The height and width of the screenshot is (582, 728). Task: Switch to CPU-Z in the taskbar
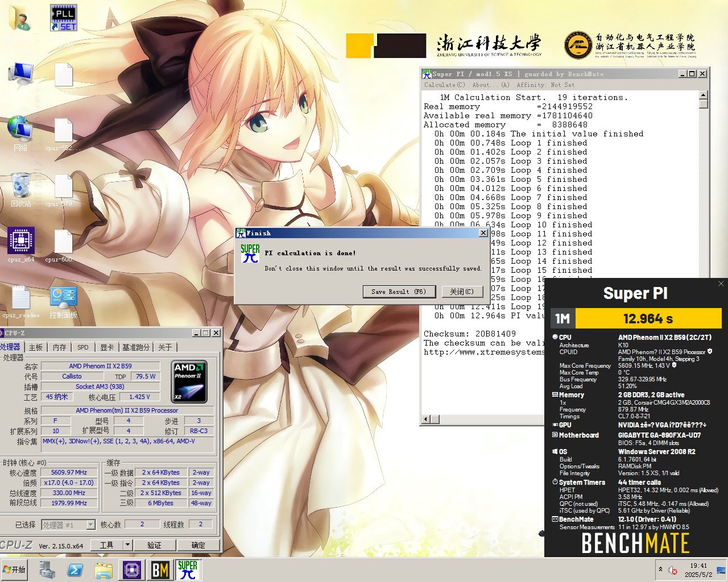pyautogui.click(x=131, y=569)
